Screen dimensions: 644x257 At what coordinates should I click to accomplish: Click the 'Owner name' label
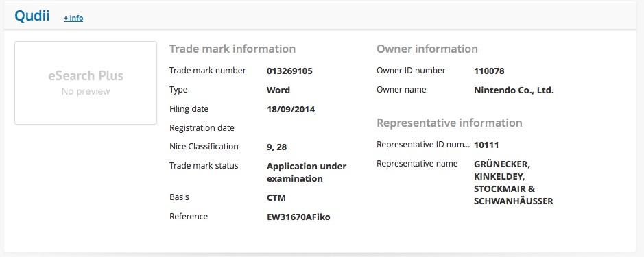(x=401, y=90)
